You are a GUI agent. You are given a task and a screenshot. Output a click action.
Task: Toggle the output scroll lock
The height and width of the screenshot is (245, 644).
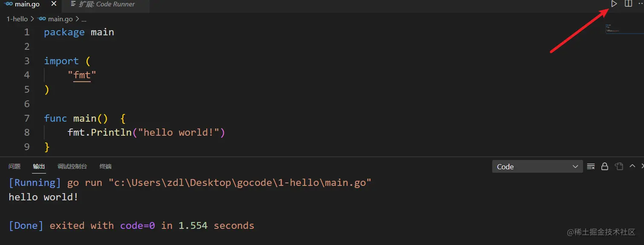(x=604, y=166)
